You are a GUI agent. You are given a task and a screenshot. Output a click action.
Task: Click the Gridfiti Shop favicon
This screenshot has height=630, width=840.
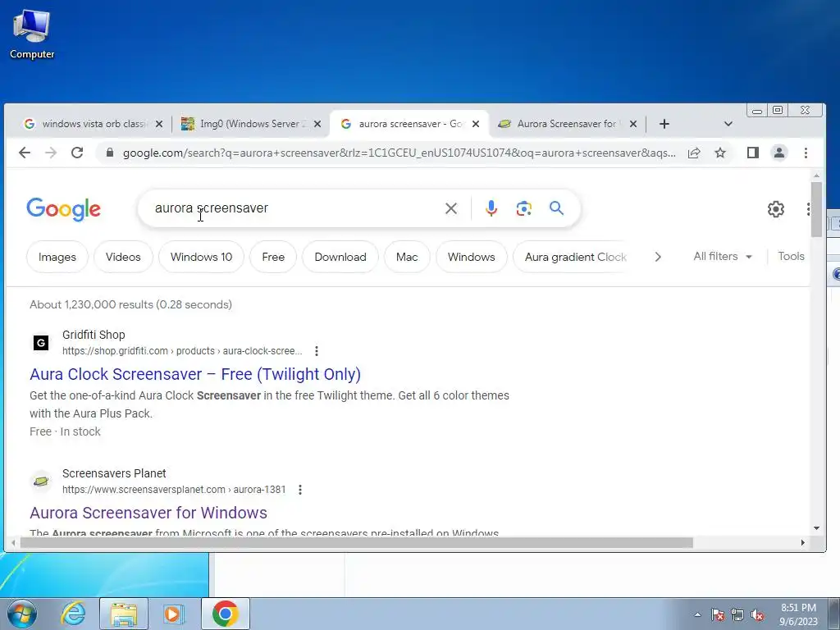tap(41, 342)
